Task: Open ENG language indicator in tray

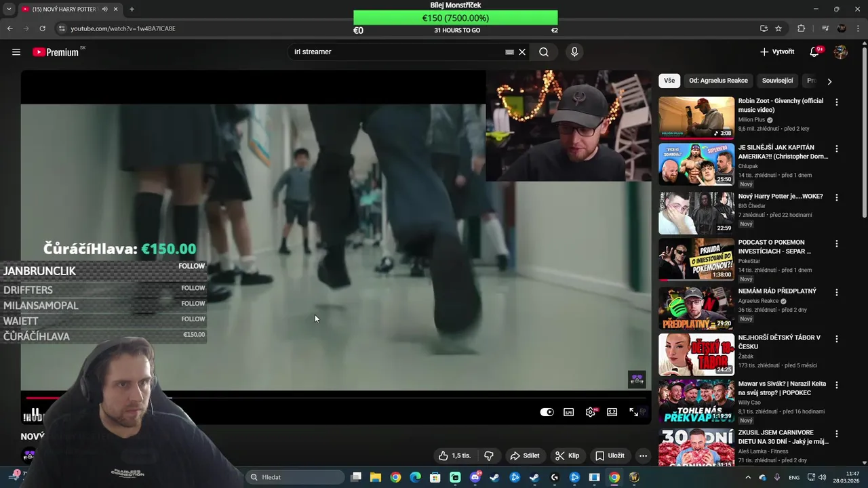Action: tap(793, 477)
